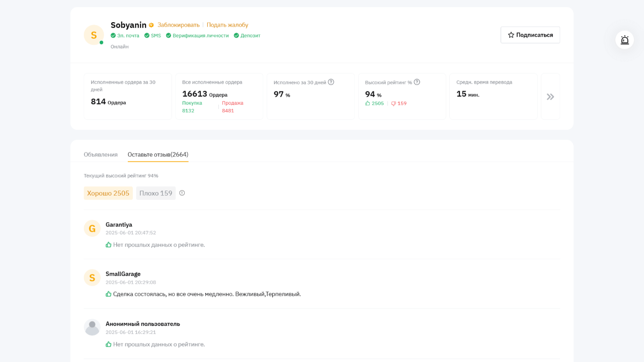644x362 pixels.
Task: Click the green thumbs-up count 2505 in stats
Action: pos(374,104)
